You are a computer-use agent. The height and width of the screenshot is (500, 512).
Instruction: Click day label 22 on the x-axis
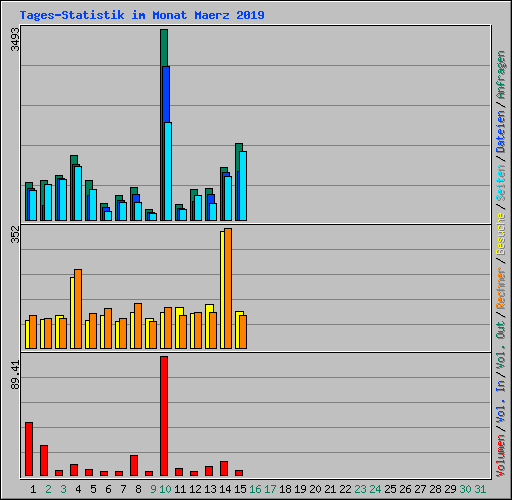pos(345,489)
